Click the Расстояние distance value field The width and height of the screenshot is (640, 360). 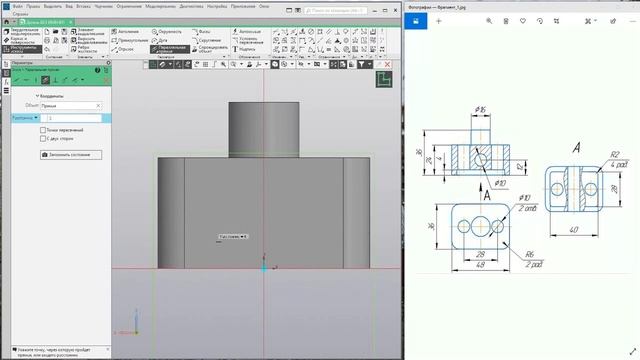71,118
